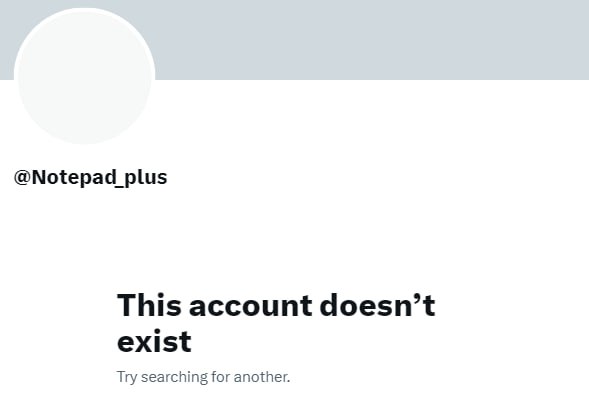Click the word "Try" in the subtext
589x418 pixels.
(127, 377)
